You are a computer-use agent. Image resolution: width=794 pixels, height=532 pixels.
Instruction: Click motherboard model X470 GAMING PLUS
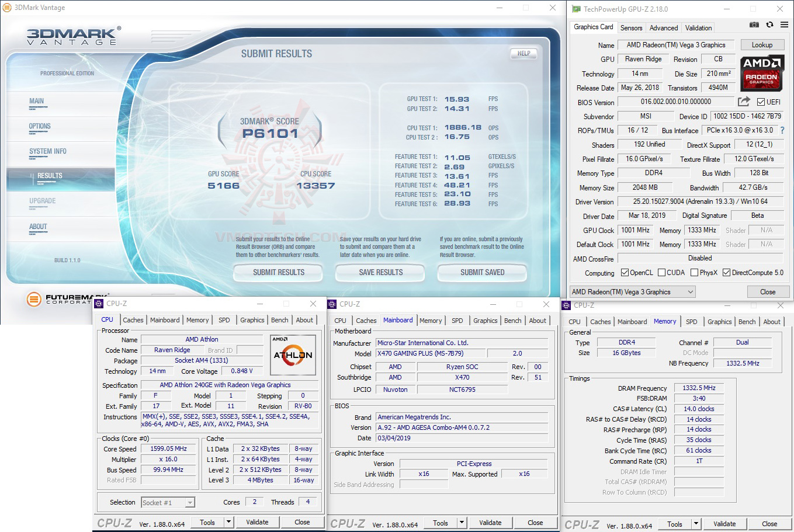click(x=420, y=353)
